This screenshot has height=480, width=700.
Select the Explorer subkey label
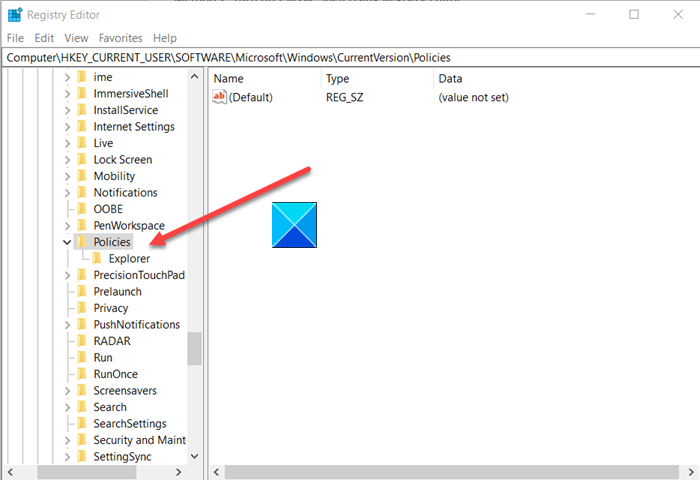(129, 259)
